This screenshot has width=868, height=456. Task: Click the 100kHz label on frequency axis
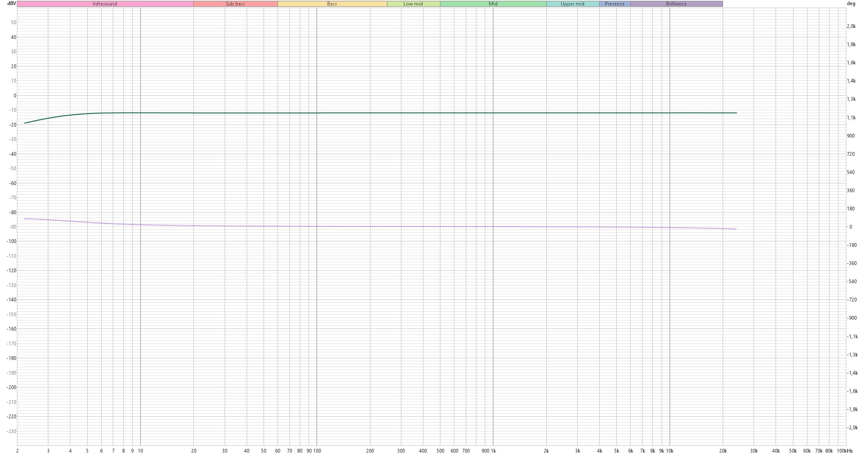coord(845,451)
